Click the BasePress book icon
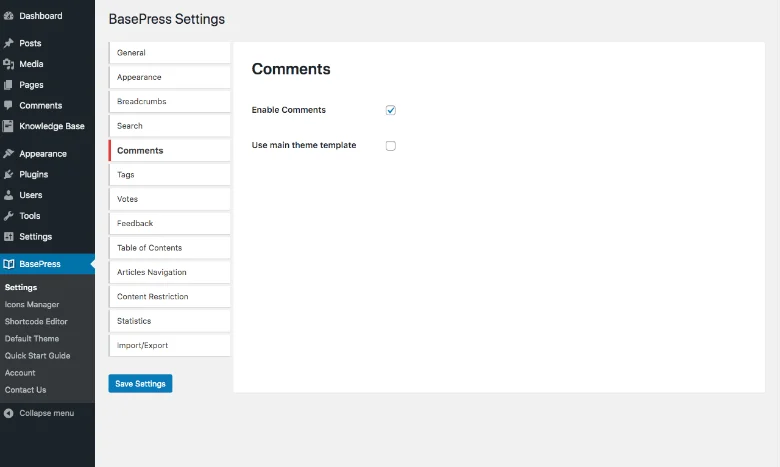Screen dimensions: 780x467 click(x=8, y=264)
